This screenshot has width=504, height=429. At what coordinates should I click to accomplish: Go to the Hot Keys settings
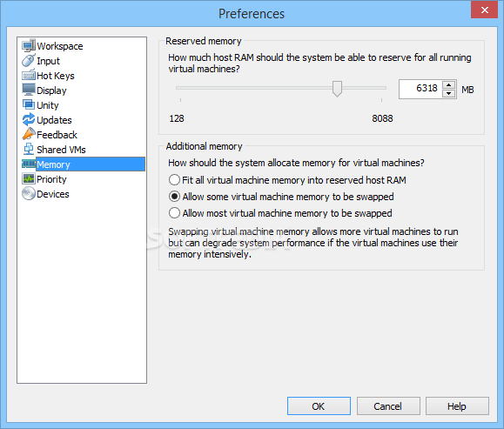pos(56,76)
